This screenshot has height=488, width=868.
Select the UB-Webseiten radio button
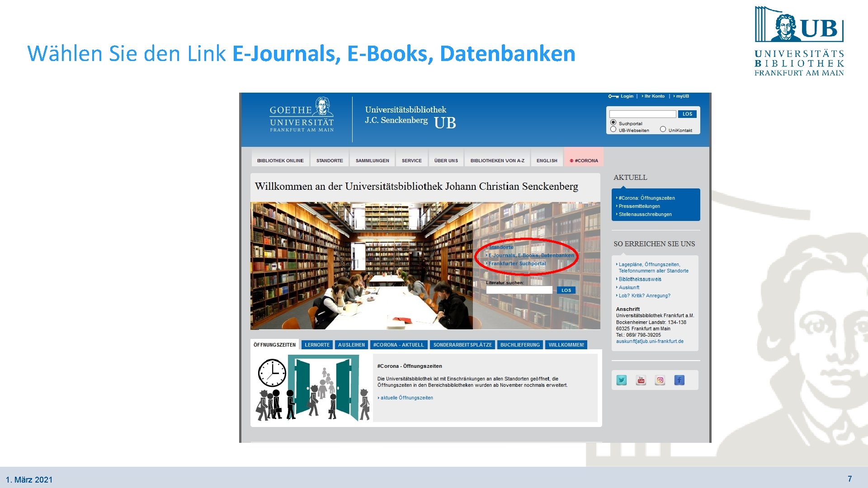pyautogui.click(x=613, y=129)
